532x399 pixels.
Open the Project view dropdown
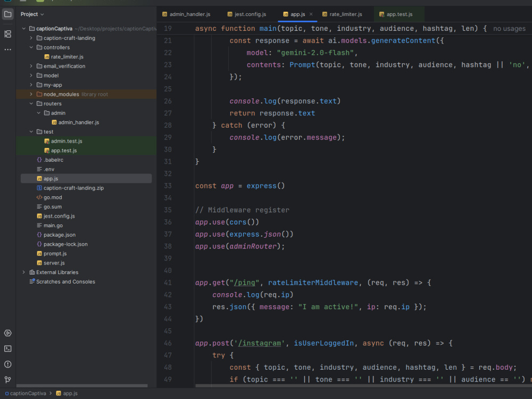coord(32,14)
